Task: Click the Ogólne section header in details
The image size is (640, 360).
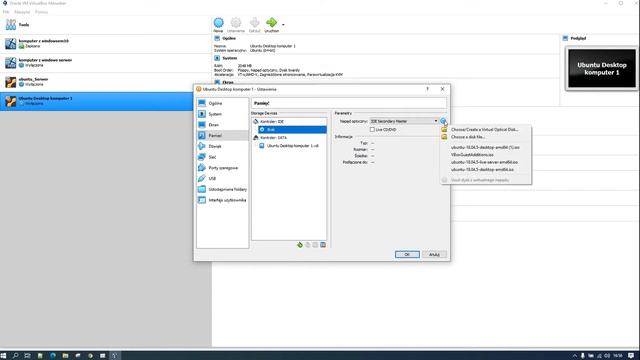Action: pos(229,38)
